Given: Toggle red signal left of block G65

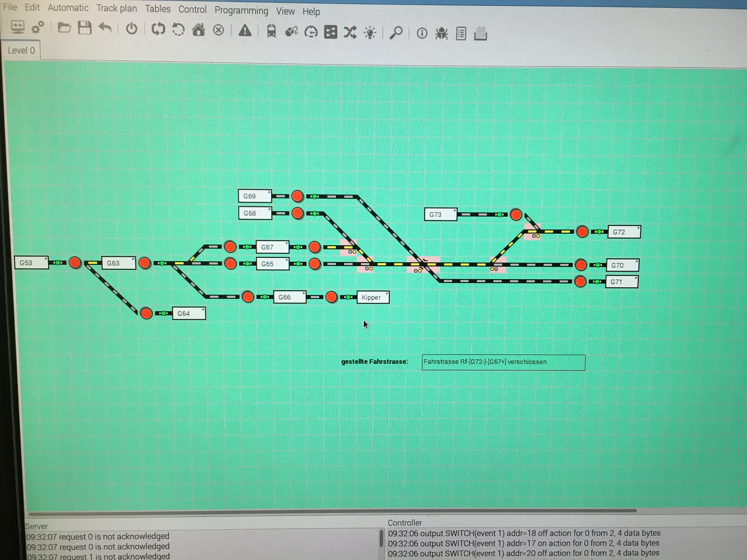Looking at the screenshot, I should coord(231,264).
